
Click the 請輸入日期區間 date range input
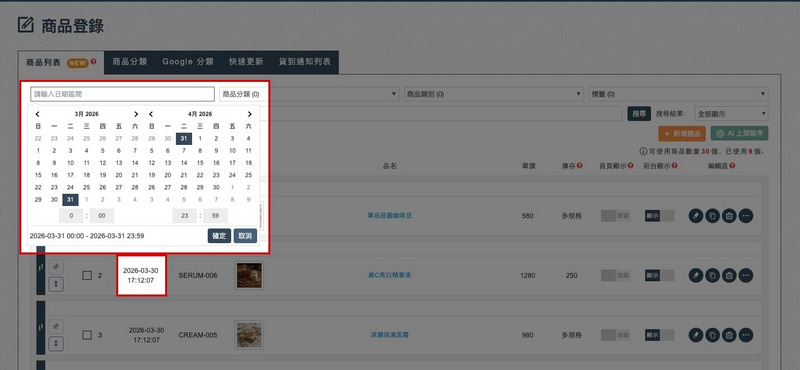tap(122, 94)
